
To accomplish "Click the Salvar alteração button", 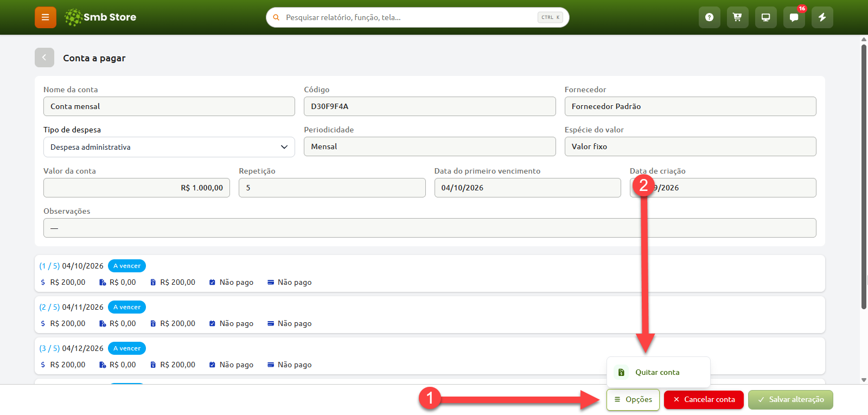I will 790,400.
